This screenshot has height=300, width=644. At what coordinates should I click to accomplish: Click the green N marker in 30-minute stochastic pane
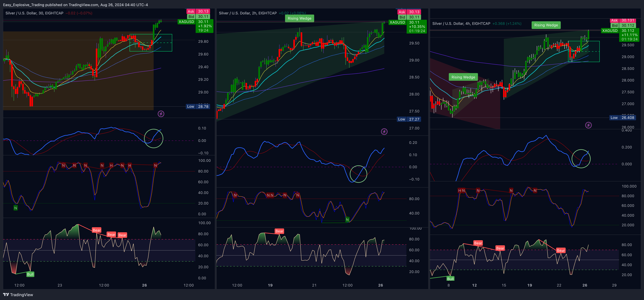[x=15, y=208]
